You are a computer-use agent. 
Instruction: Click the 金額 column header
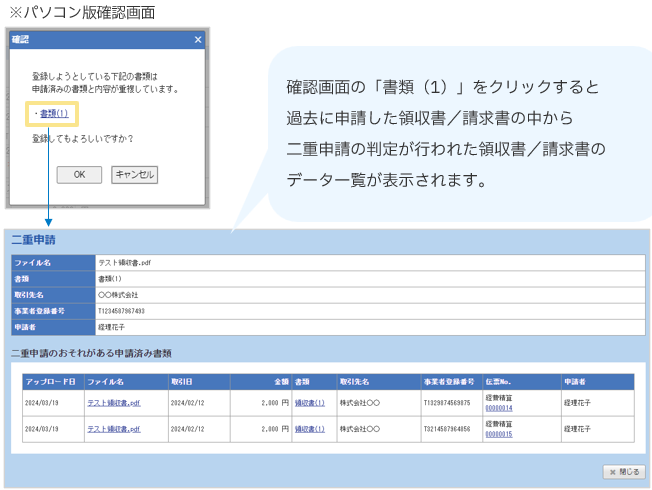point(282,381)
